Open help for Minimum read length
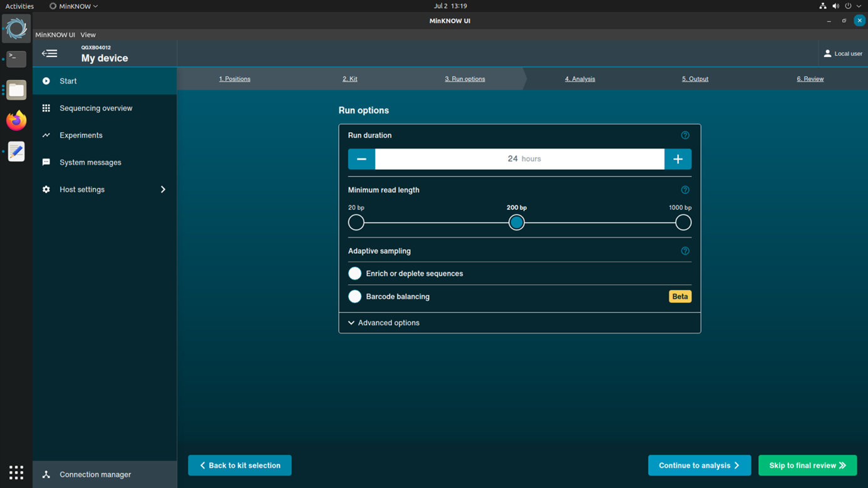Screen dimensions: 868x488 point(685,190)
